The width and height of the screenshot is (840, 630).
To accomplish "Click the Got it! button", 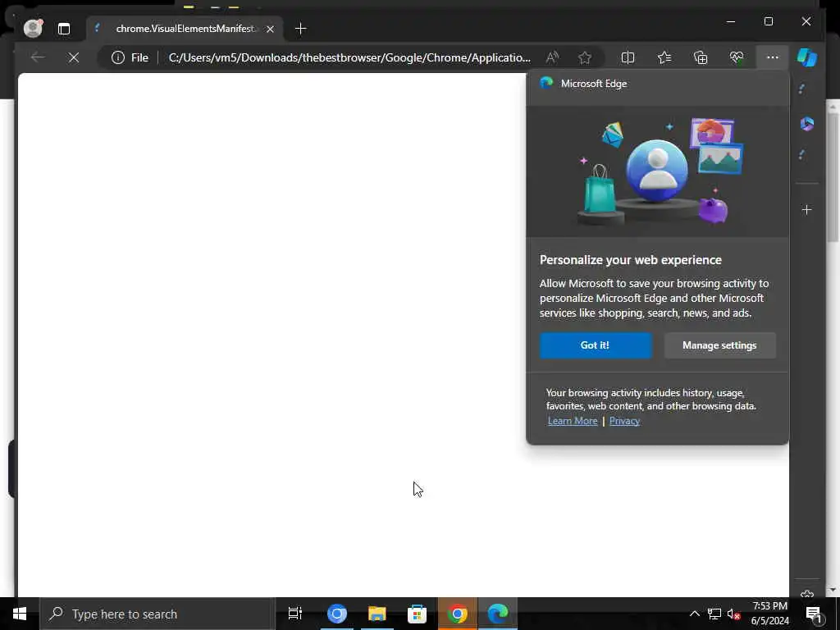I will tap(596, 345).
